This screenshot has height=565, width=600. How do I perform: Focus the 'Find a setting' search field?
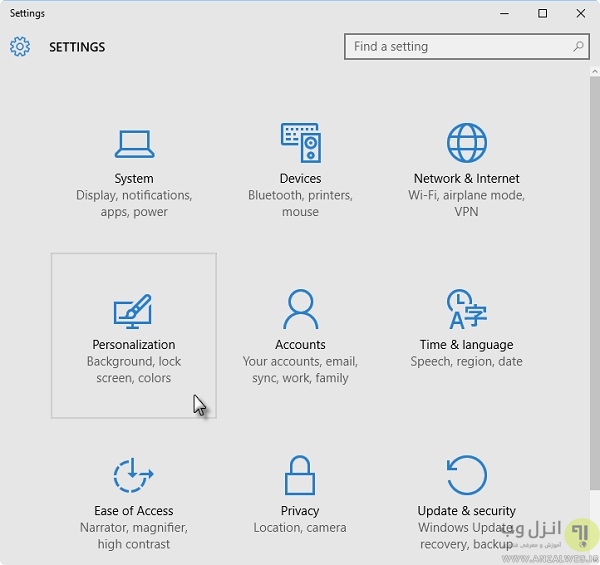458,46
